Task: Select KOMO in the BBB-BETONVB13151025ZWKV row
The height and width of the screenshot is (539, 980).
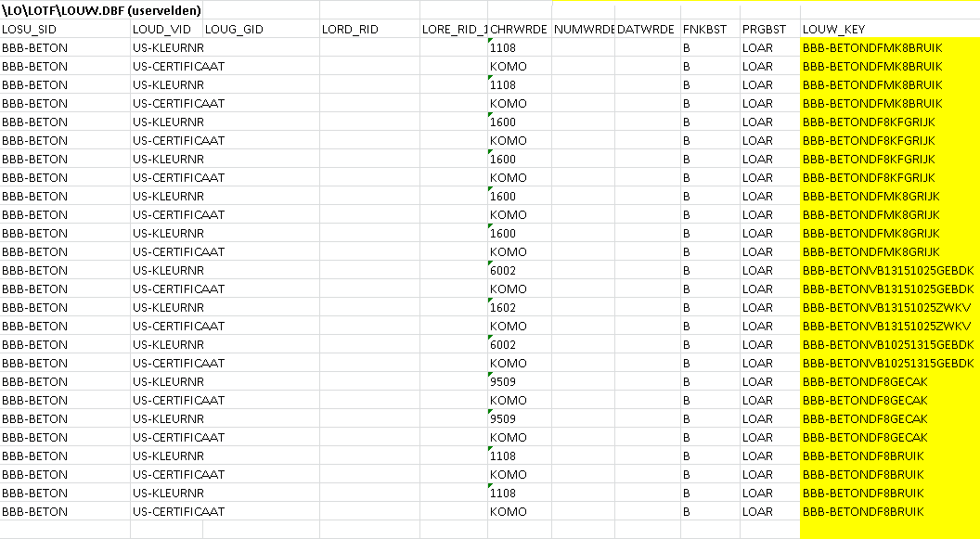Action: coord(520,326)
